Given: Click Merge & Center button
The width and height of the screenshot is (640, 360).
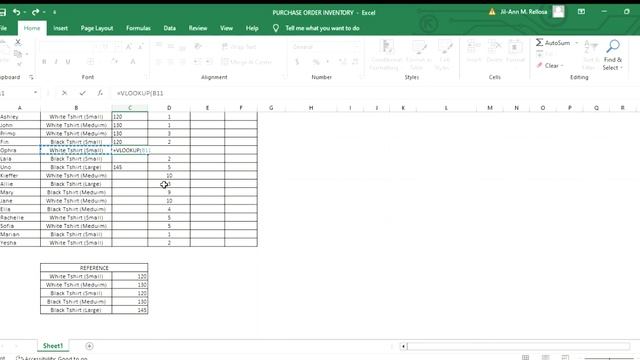Looking at the screenshot, I should (247, 62).
